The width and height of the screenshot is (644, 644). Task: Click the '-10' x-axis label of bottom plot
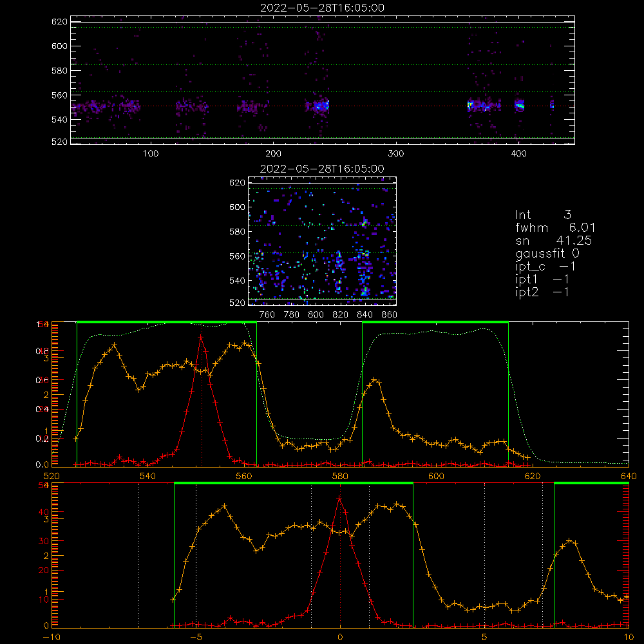click(51, 637)
